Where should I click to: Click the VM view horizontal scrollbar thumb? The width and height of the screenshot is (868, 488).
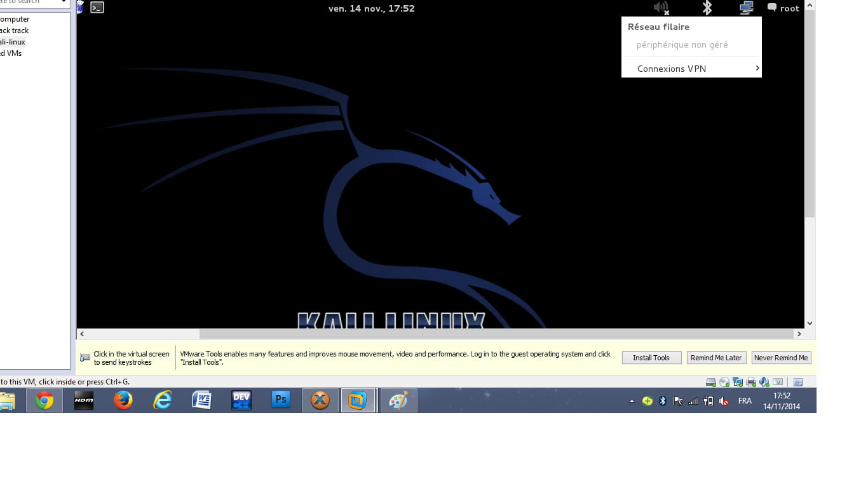point(496,334)
